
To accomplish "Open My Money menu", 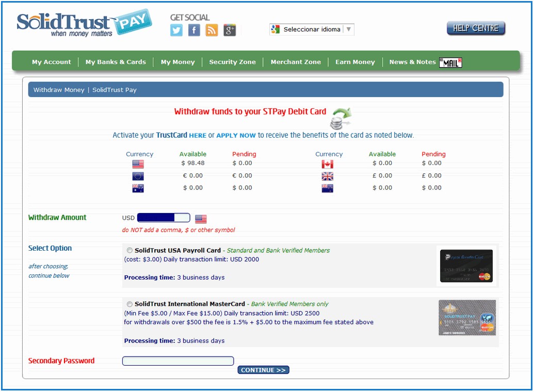I will 178,62.
